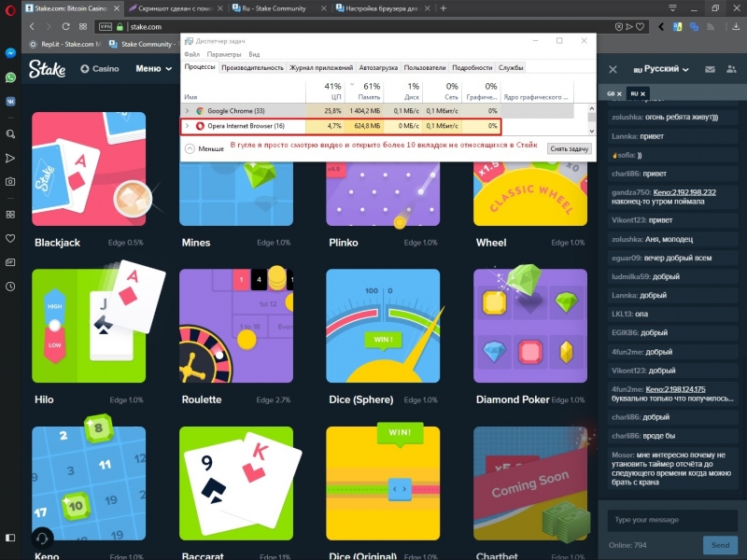Switch to the Пользователи tab
747x560 pixels.
pyautogui.click(x=425, y=67)
